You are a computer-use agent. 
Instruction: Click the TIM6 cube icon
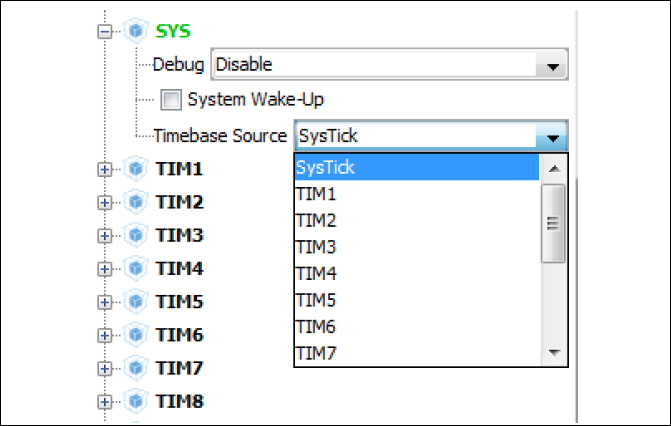[135, 334]
